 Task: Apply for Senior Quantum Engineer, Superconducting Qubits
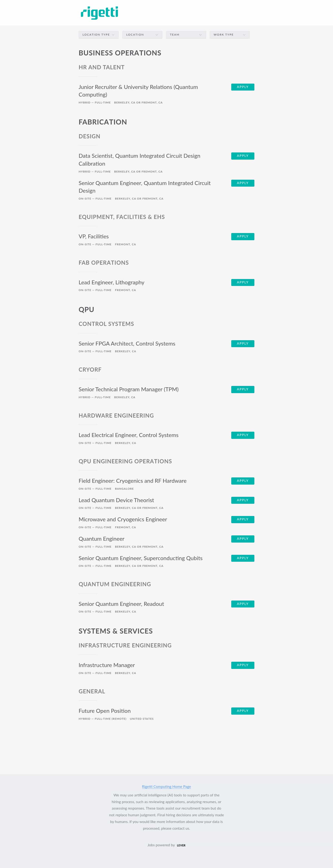click(x=242, y=558)
